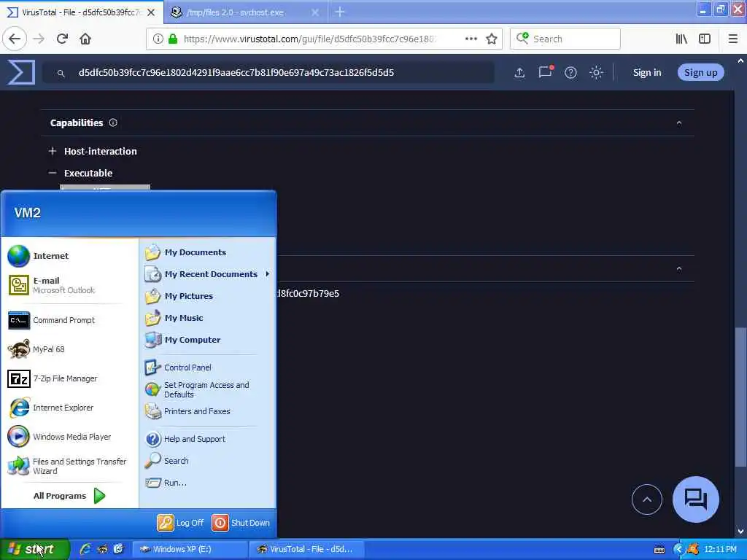Viewport: 747px width, 560px height.
Task: Show site information for virustotal.com
Action: click(x=158, y=39)
